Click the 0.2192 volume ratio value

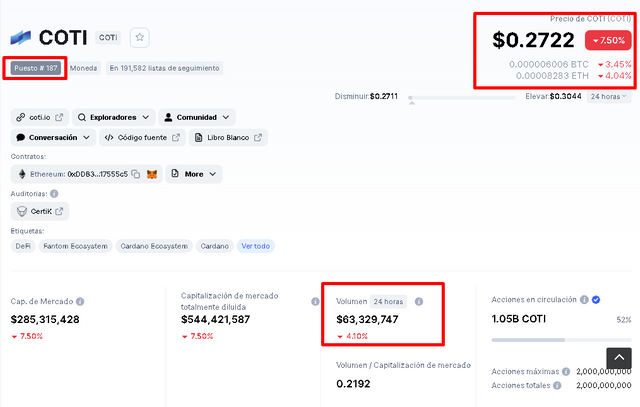pyautogui.click(x=353, y=384)
